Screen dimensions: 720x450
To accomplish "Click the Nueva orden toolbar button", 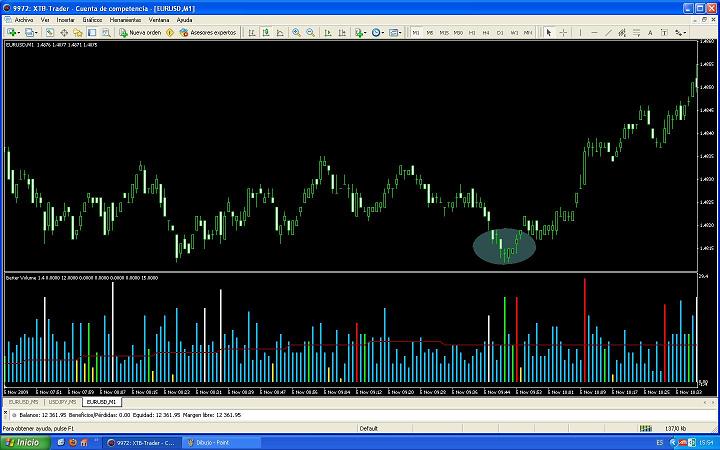I will pyautogui.click(x=140, y=33).
